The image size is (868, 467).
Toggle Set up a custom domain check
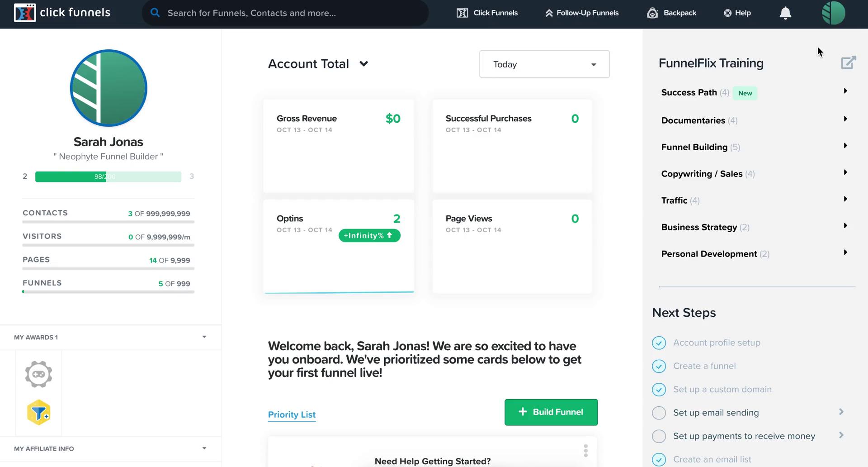(659, 390)
